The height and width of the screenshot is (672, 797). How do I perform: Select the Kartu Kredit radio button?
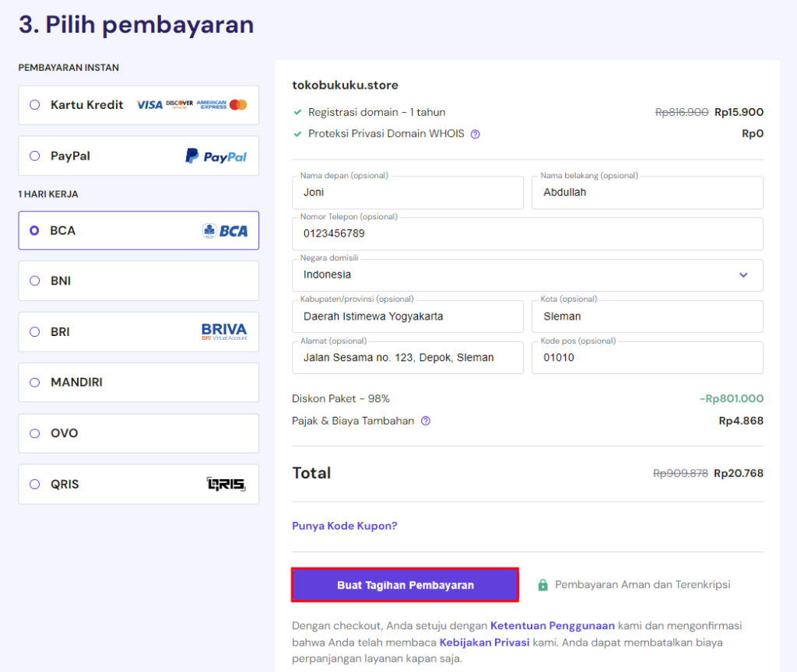click(x=34, y=105)
